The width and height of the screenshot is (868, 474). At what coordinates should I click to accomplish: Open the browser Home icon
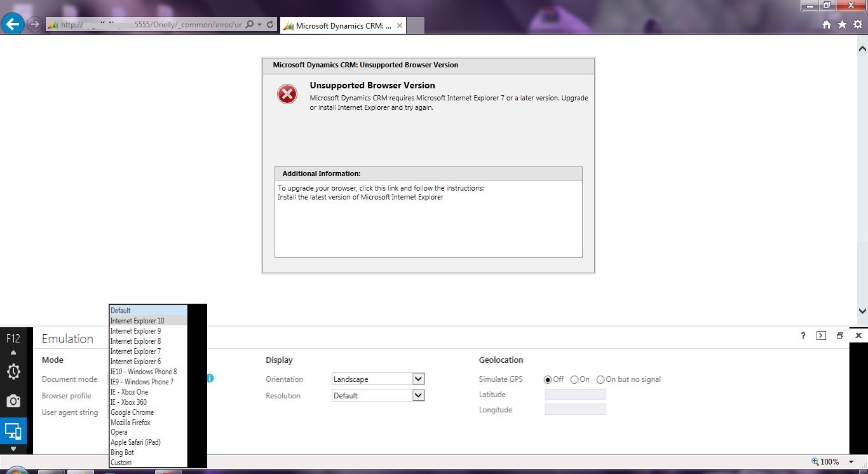[x=827, y=25]
